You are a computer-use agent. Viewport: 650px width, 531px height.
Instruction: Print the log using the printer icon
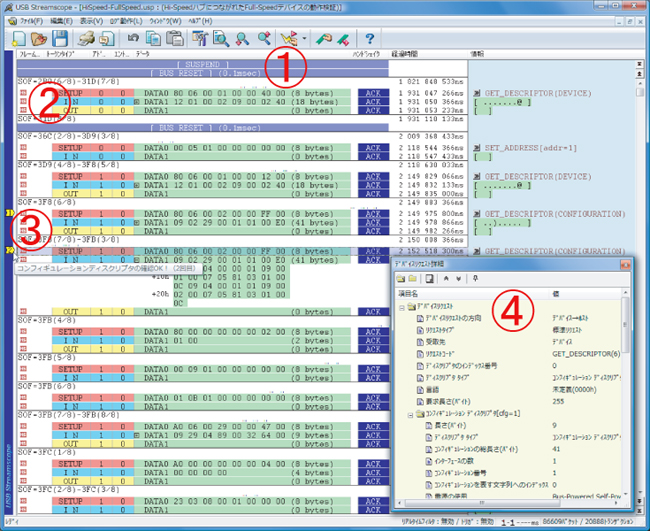86,39
